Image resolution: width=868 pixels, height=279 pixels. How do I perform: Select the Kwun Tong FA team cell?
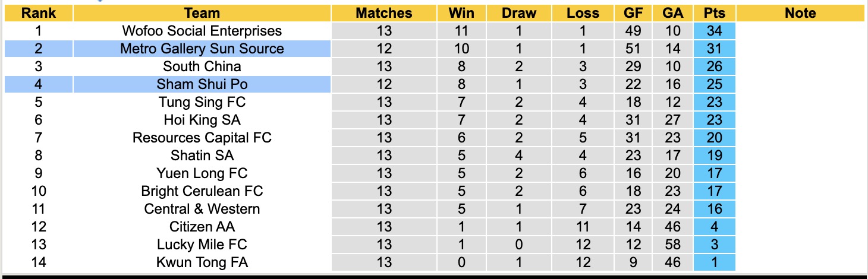[x=202, y=262]
